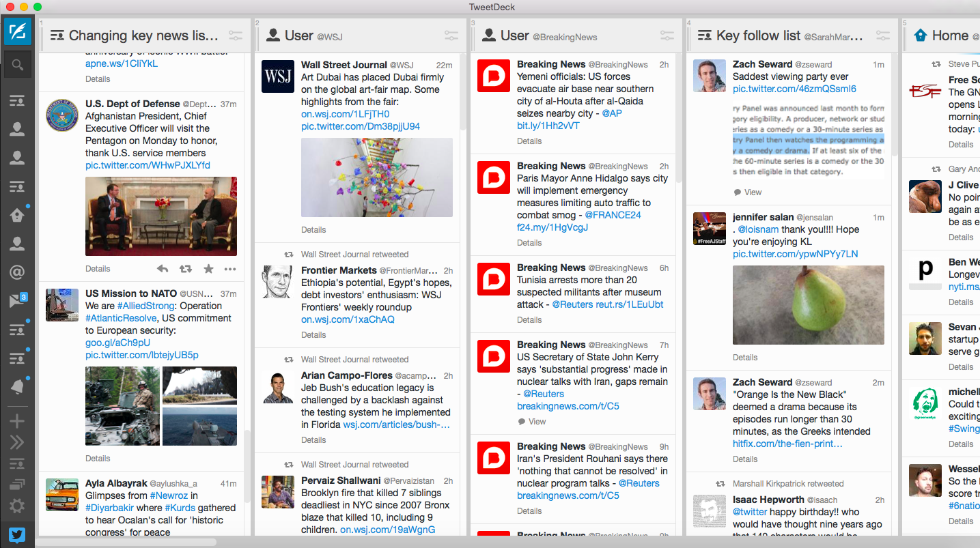Viewport: 980px width, 548px height.
Task: Open the bit.ly/1Hh2vVT link
Action: (x=548, y=126)
